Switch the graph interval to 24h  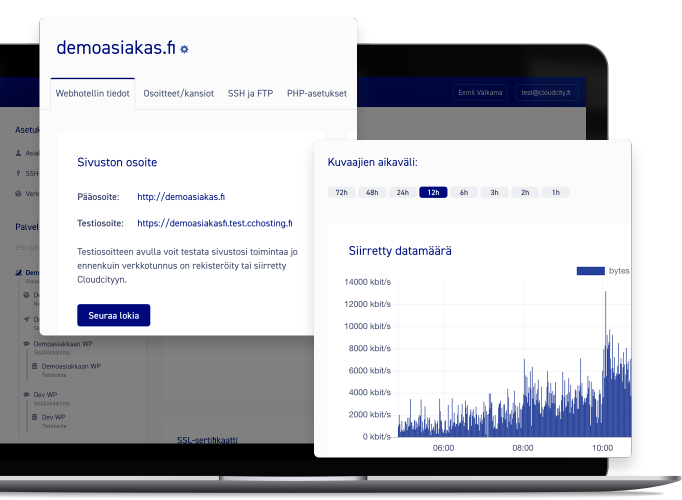pyautogui.click(x=402, y=192)
